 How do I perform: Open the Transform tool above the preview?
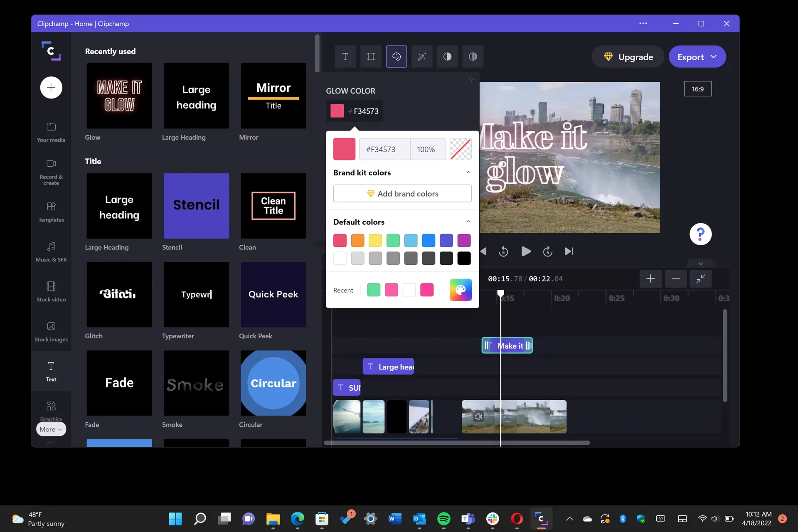tap(371, 57)
